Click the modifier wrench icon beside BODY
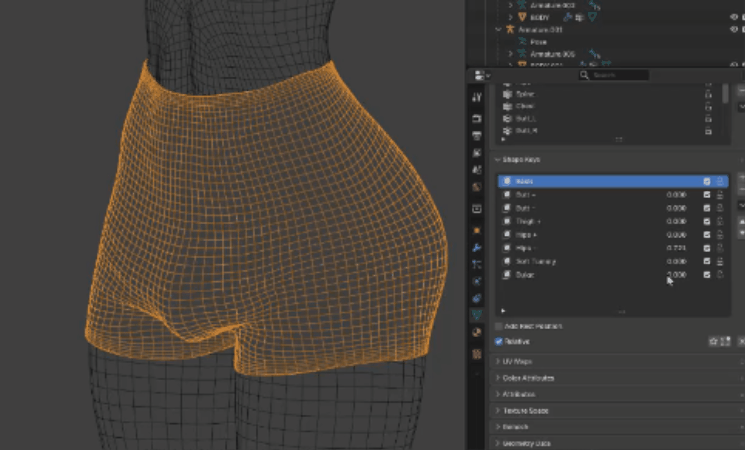Screen dimensions: 745x450 pyautogui.click(x=567, y=17)
